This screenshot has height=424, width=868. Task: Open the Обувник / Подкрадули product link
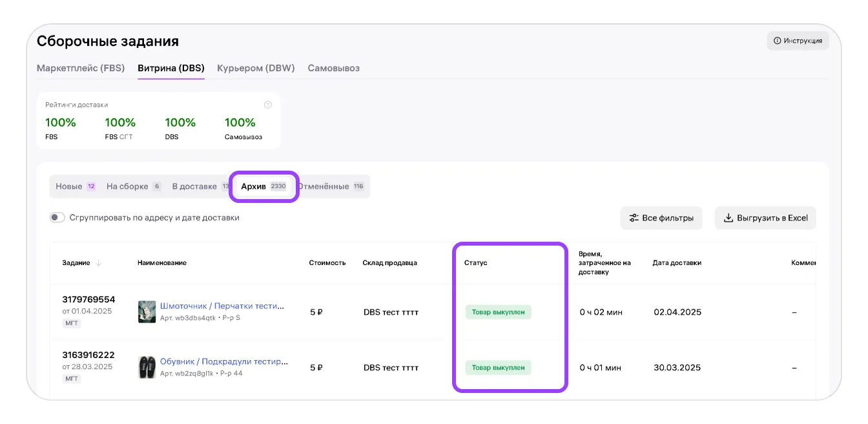tap(223, 361)
